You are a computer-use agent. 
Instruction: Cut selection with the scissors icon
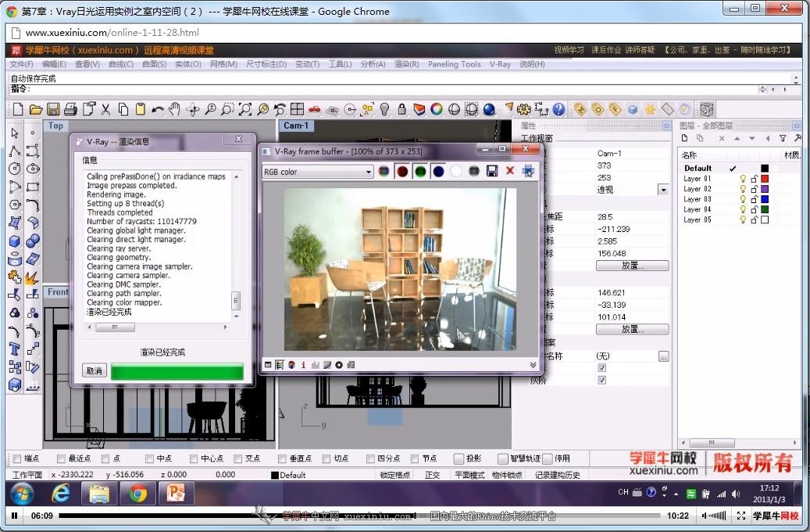click(x=105, y=109)
